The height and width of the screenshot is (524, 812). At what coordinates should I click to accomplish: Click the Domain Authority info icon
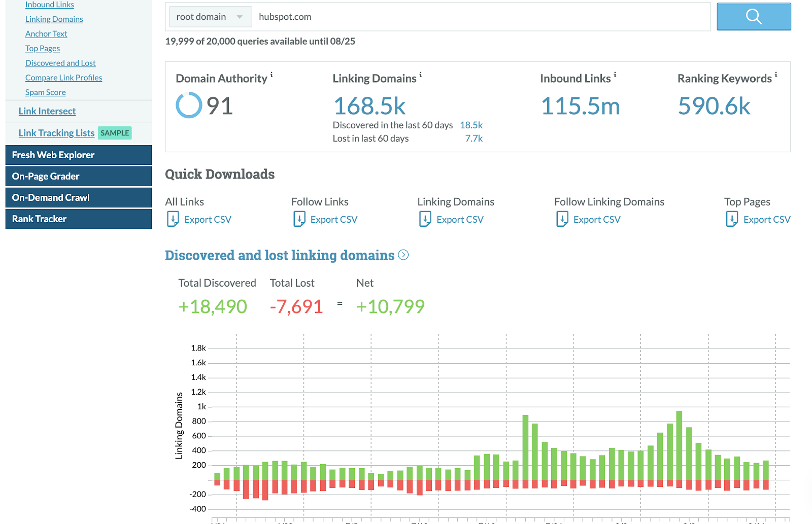click(x=272, y=75)
